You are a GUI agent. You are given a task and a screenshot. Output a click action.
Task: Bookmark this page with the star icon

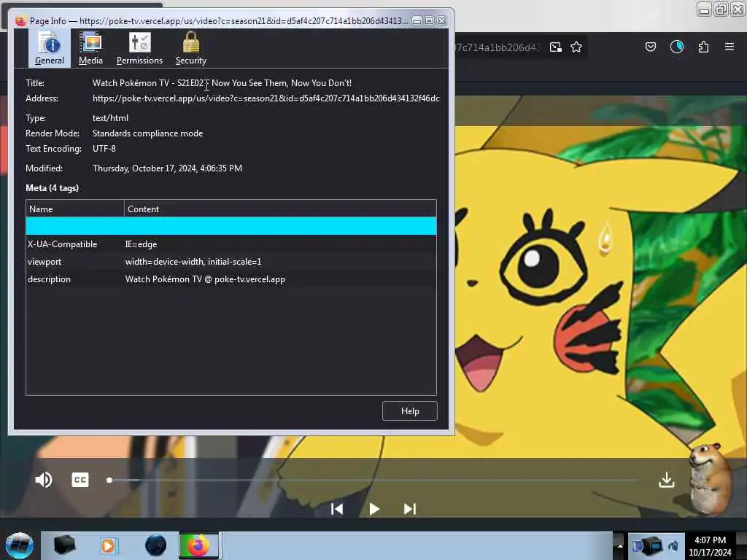point(576,47)
